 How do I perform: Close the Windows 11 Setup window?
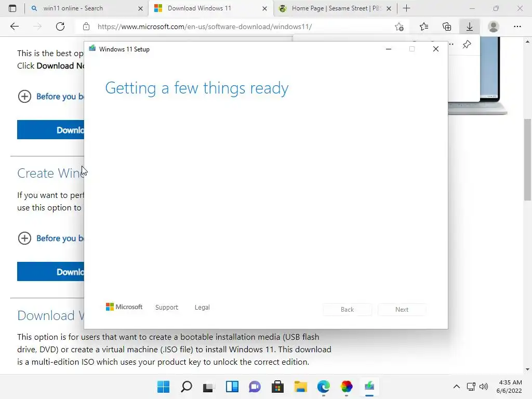tap(436, 49)
